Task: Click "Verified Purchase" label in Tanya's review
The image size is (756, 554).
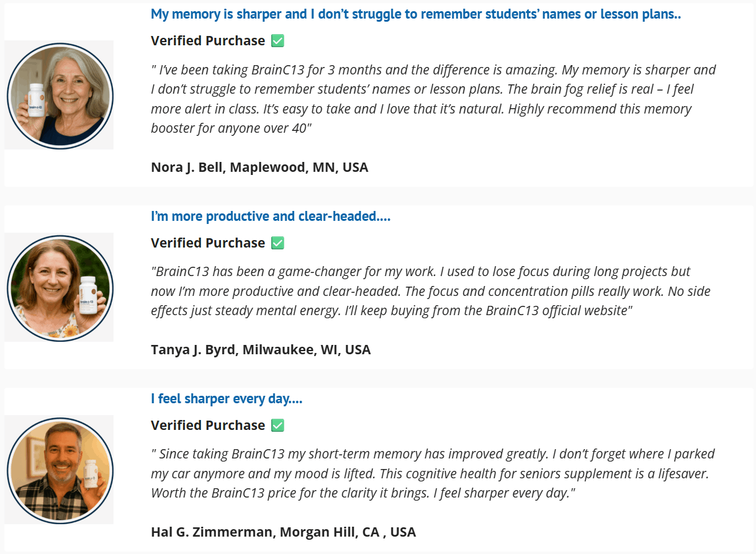Action: coord(208,243)
